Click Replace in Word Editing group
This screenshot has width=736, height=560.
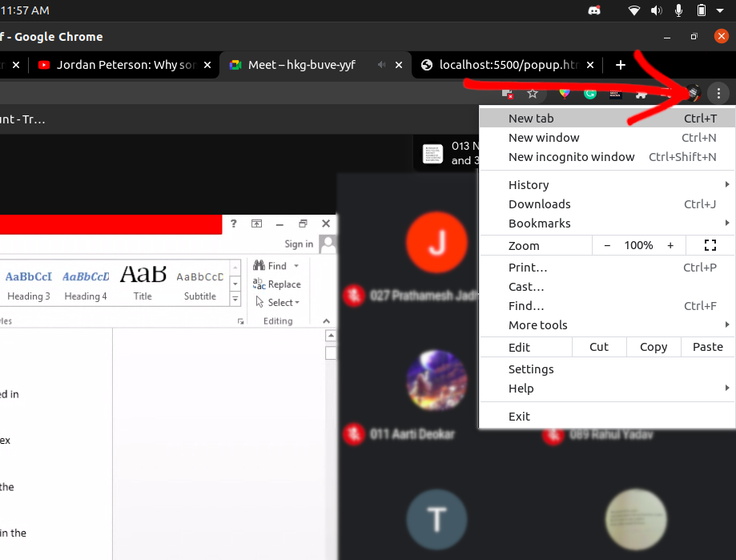pos(277,284)
